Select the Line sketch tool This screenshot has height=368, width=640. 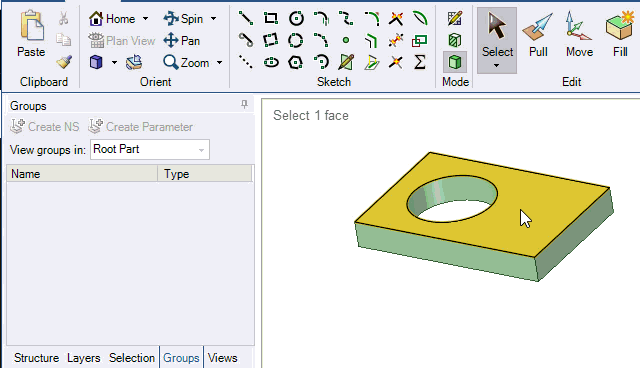coord(246,18)
